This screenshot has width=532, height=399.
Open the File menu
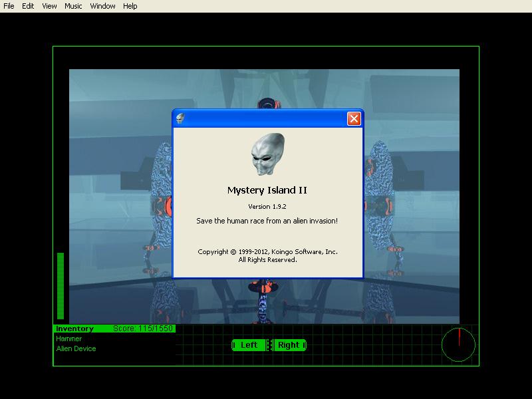10,6
